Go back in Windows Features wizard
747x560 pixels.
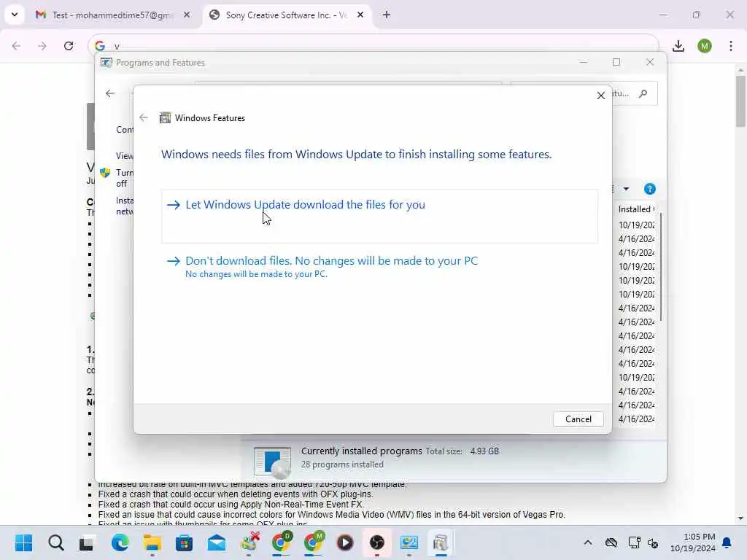click(x=144, y=117)
